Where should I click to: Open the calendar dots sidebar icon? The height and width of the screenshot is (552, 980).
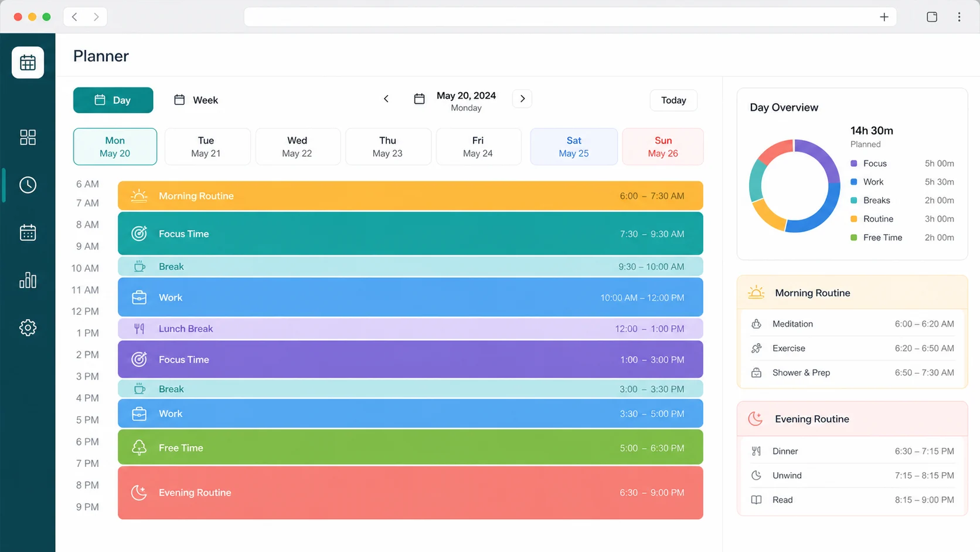tap(28, 232)
